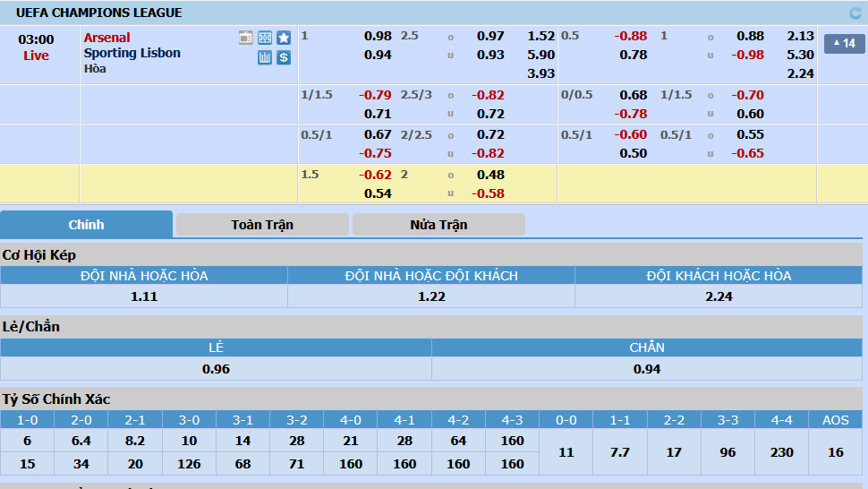Image resolution: width=868 pixels, height=489 pixels.
Task: Select 0.5/1 handicap odds -0.75
Action: click(375, 153)
